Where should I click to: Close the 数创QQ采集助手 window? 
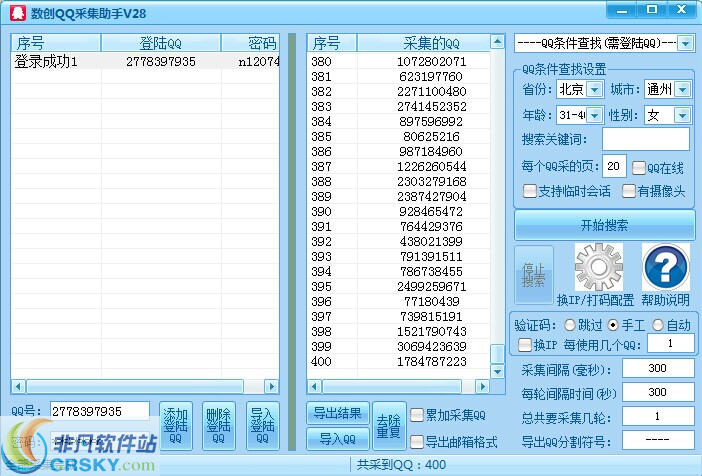(x=682, y=10)
